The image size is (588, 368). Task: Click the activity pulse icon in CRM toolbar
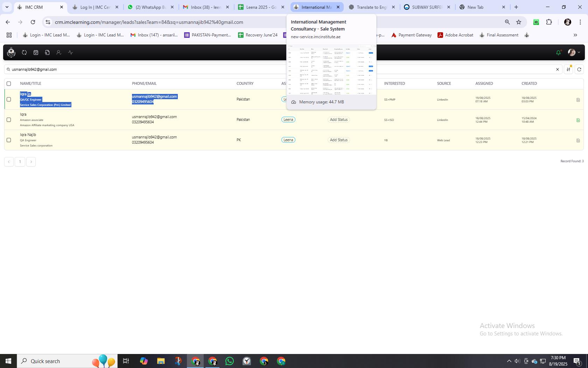[70, 53]
